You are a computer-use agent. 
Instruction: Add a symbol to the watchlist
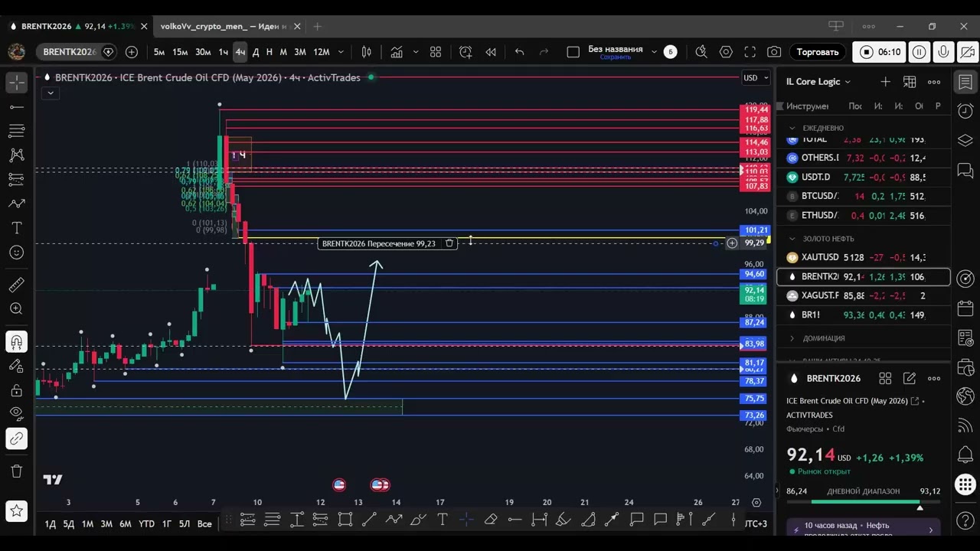[x=885, y=81]
